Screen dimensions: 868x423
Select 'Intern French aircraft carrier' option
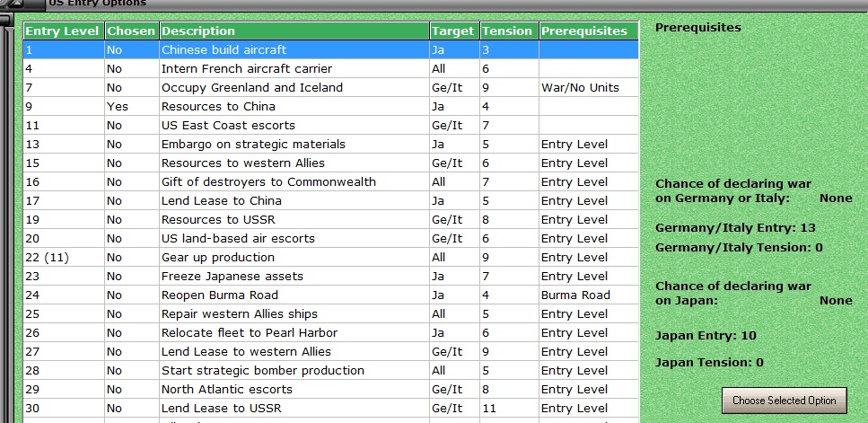pyautogui.click(x=331, y=68)
